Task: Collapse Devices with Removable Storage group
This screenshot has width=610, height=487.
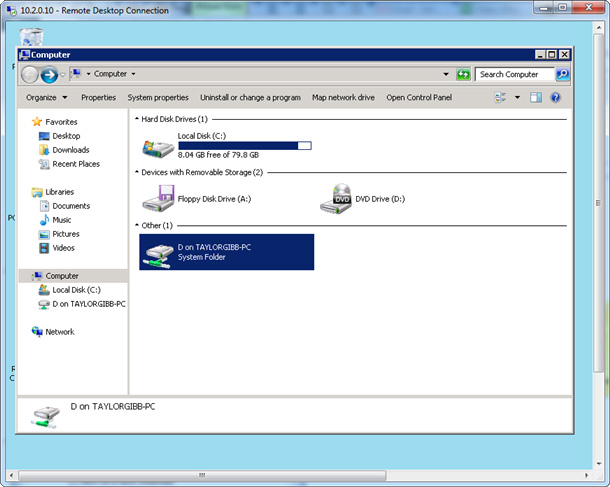Action: pyautogui.click(x=137, y=172)
